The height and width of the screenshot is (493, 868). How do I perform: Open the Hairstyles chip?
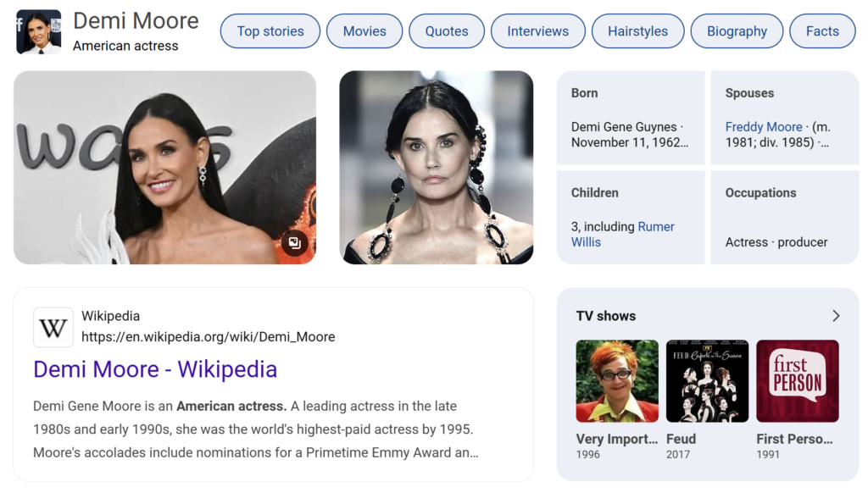click(637, 31)
